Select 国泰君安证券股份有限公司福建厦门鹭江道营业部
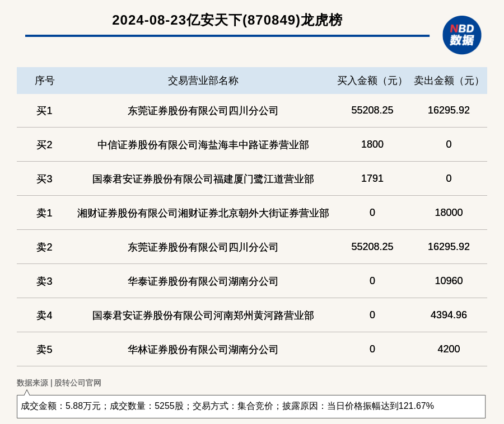 [x=203, y=179]
